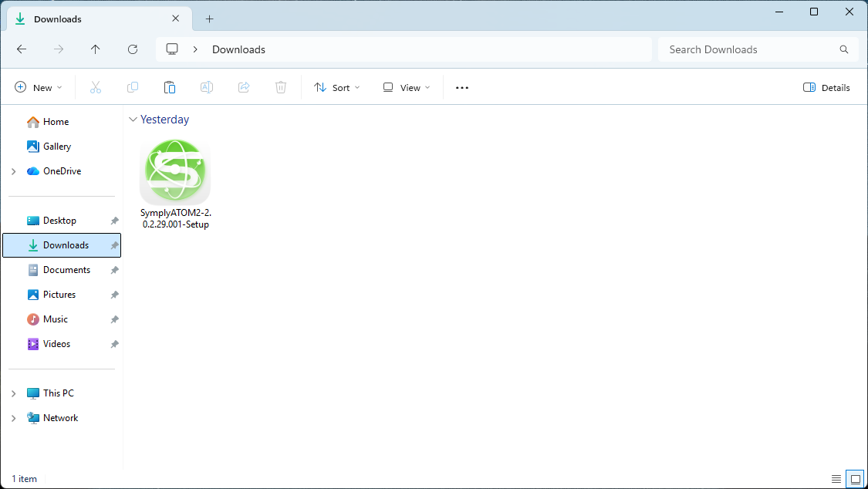Click the search magnifier icon
Viewport: 868px width, 489px height.
click(843, 49)
